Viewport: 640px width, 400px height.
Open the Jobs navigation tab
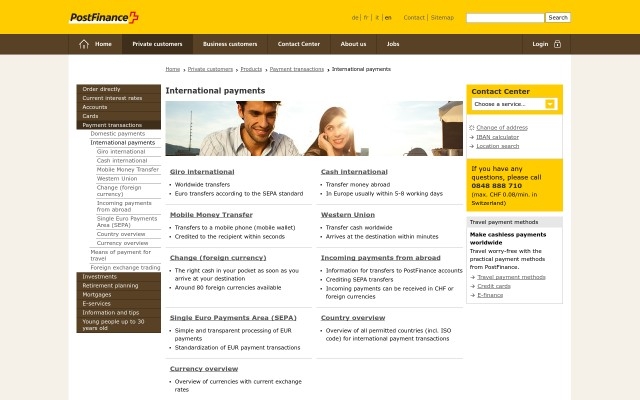point(393,44)
